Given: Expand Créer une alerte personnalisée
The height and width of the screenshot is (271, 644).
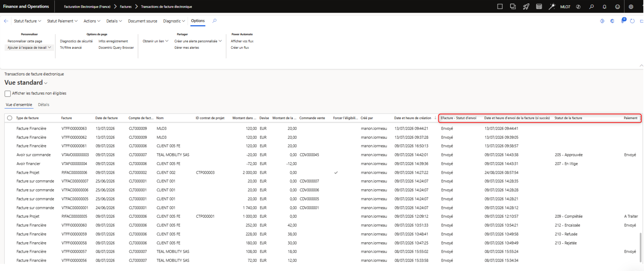Looking at the screenshot, I should 198,41.
